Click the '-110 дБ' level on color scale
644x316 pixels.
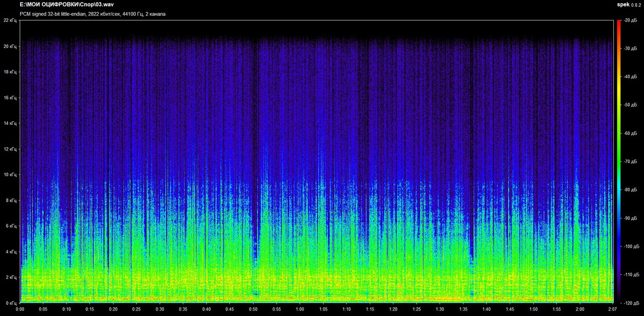tap(631, 275)
